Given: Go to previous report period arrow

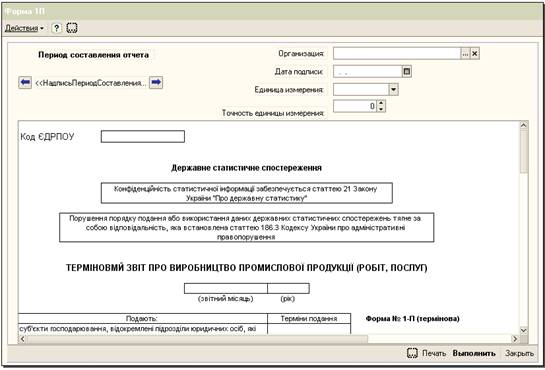Looking at the screenshot, I should click(25, 83).
